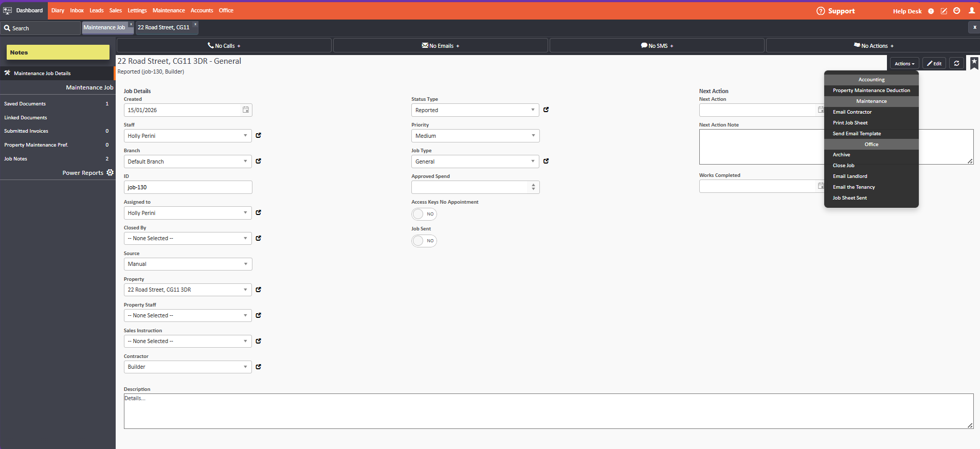Open Power Reports gear settings
This screenshot has height=449, width=980.
pos(110,173)
